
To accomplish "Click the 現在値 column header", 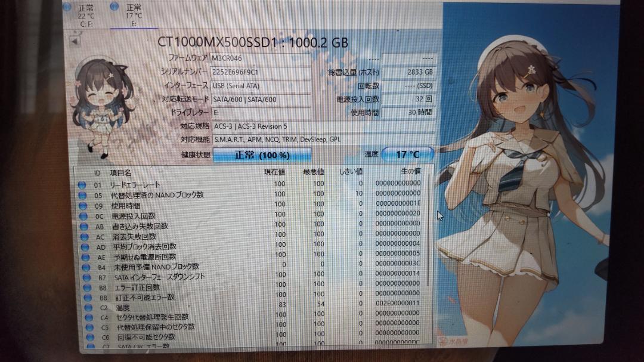I will pyautogui.click(x=274, y=172).
